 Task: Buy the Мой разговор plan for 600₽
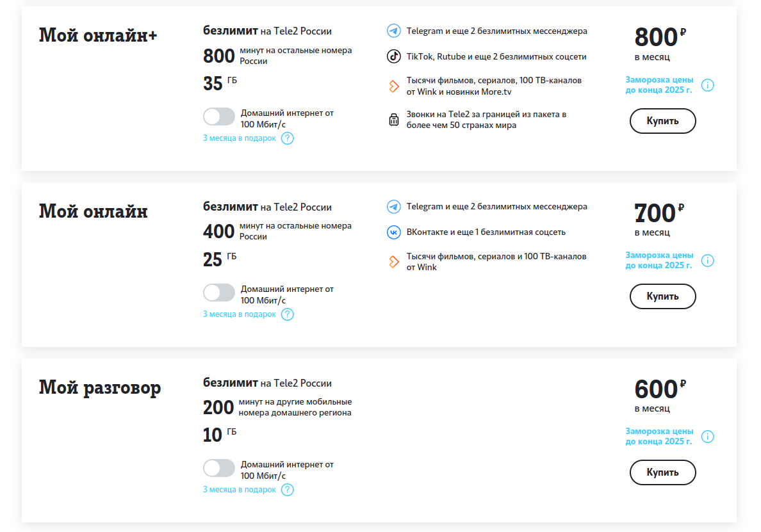(662, 472)
